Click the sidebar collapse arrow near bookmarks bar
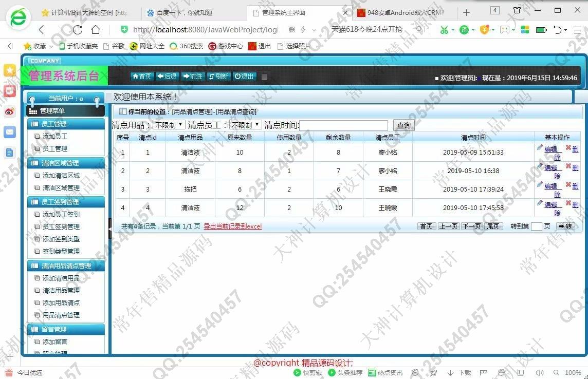The image size is (588, 379). click(10, 46)
